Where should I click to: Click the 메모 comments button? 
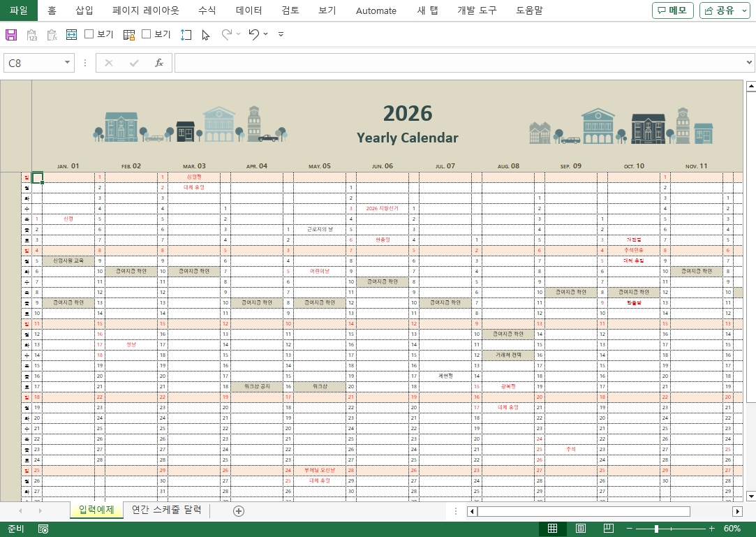coord(672,10)
